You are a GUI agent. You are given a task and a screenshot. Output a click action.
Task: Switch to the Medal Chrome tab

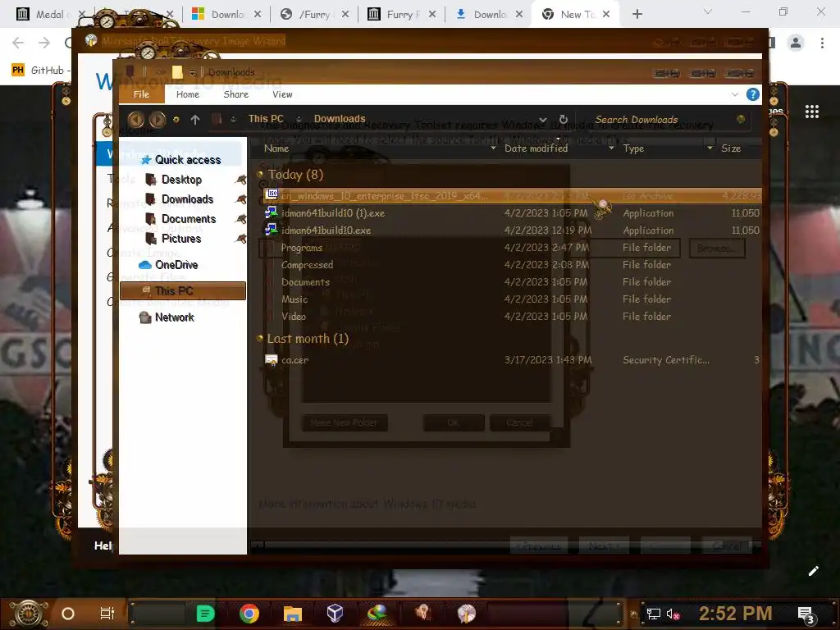pyautogui.click(x=49, y=15)
